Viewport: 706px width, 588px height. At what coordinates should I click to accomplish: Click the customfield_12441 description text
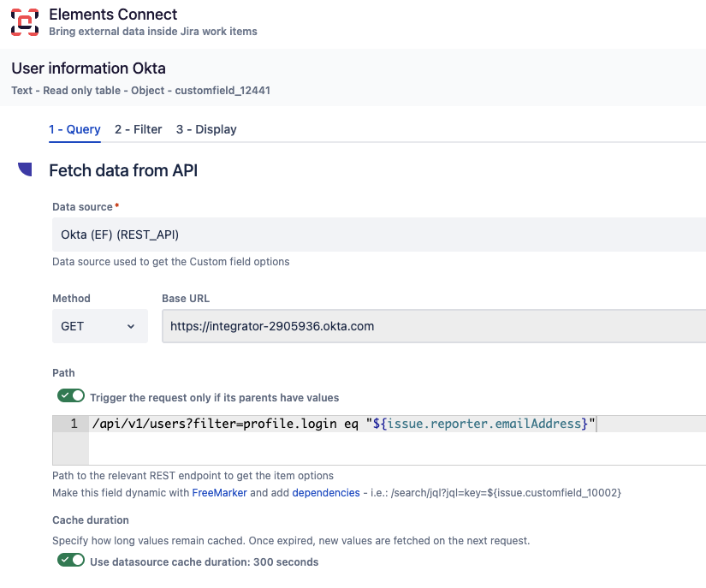[x=141, y=91]
